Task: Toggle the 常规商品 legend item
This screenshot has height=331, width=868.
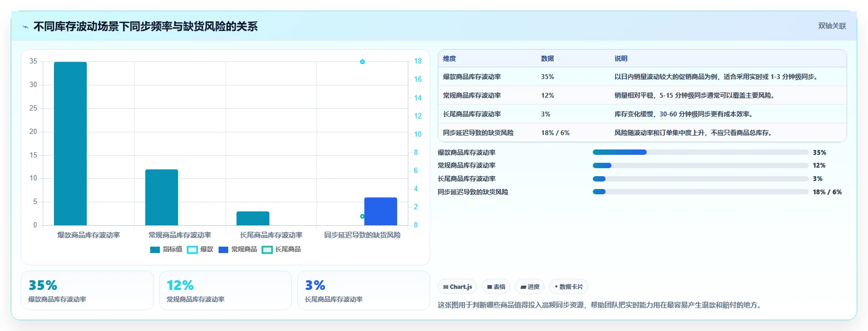Action: (x=238, y=249)
